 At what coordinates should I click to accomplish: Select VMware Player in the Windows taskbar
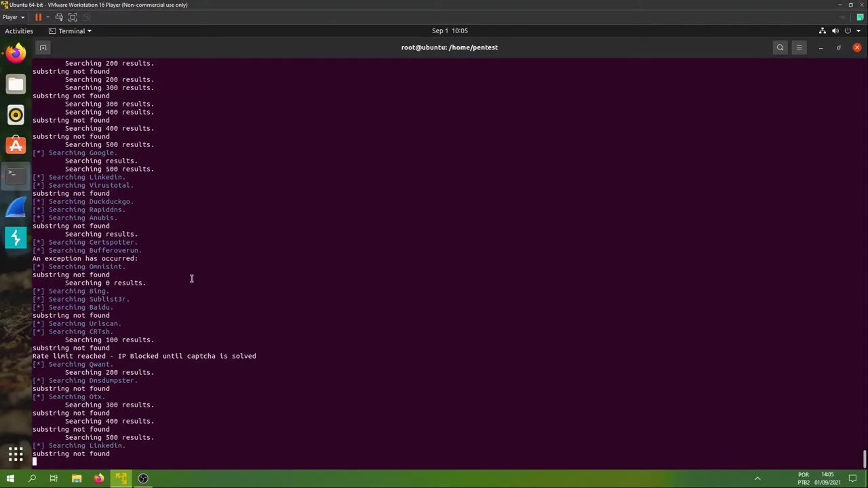[121, 479]
